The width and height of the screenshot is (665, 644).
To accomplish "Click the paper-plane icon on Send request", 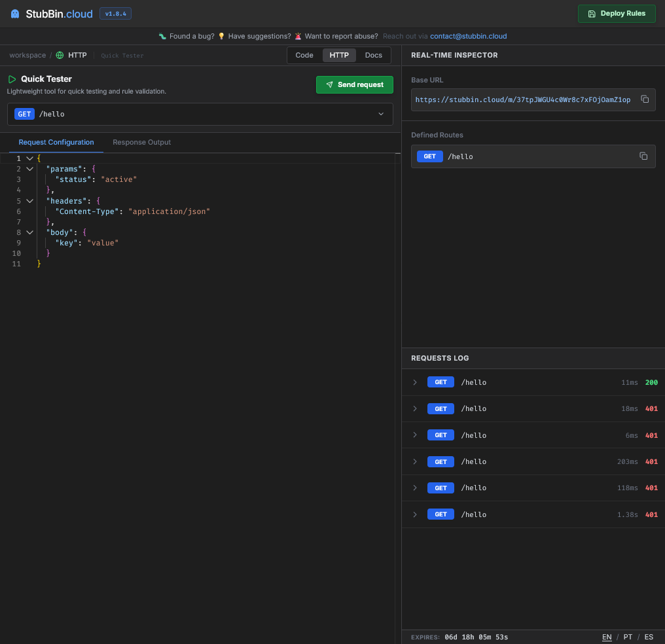I will pos(329,85).
